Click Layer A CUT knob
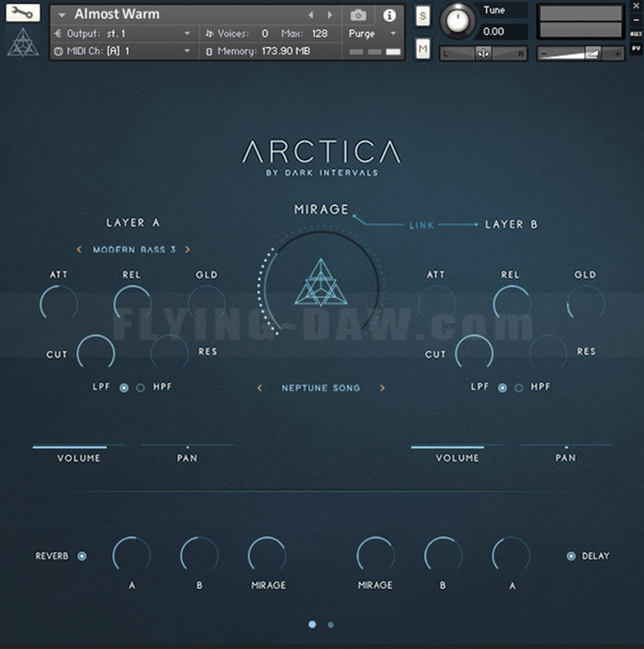The height and width of the screenshot is (649, 644). [95, 353]
